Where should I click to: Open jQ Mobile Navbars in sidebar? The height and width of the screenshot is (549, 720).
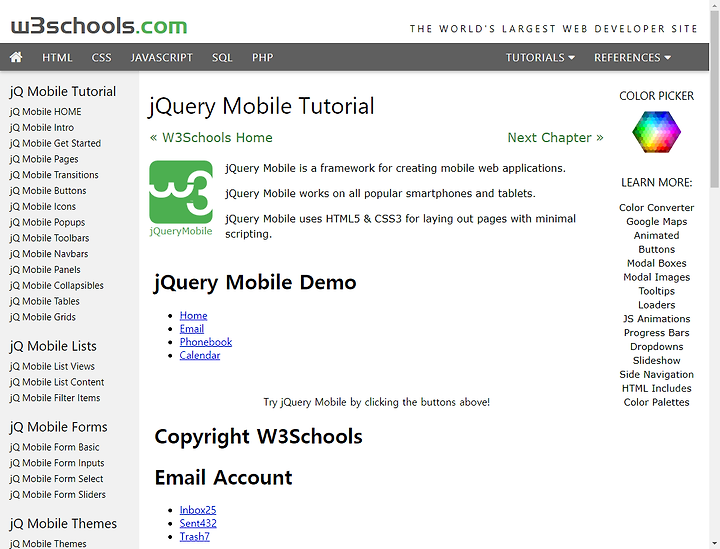(49, 254)
